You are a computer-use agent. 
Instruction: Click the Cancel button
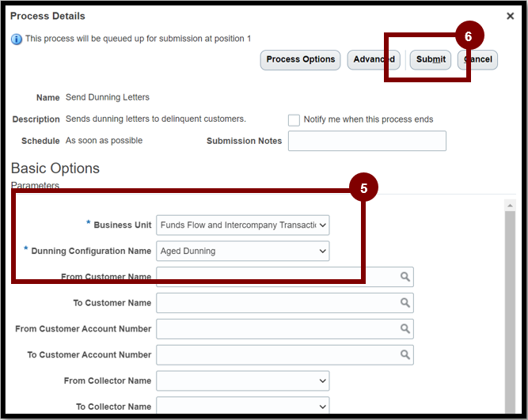tap(477, 60)
